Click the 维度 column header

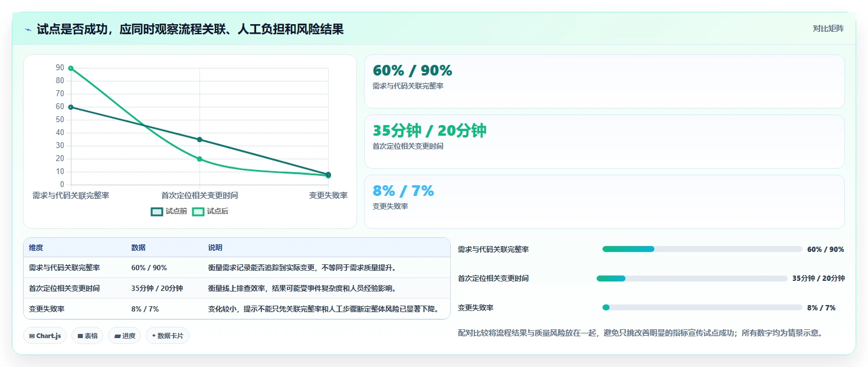point(36,248)
